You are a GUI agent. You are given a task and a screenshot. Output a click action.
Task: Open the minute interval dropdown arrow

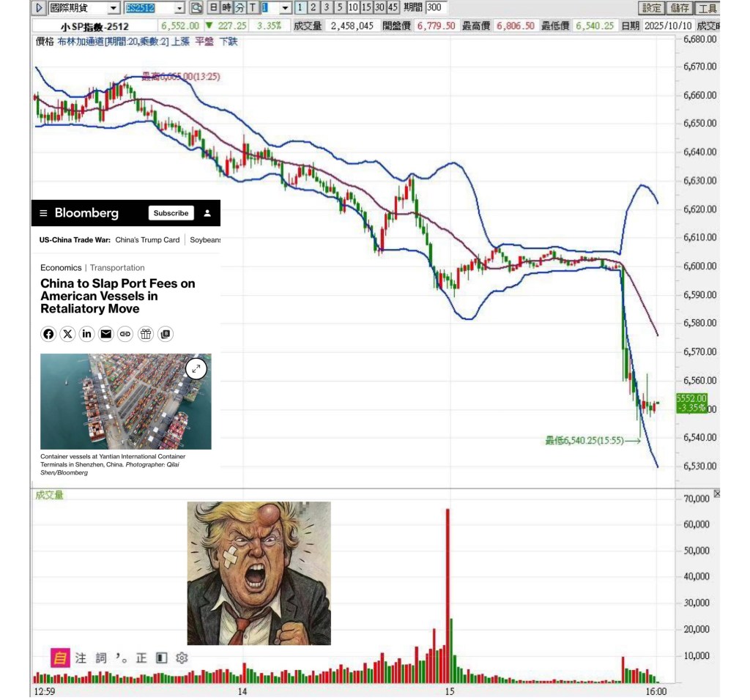285,8
